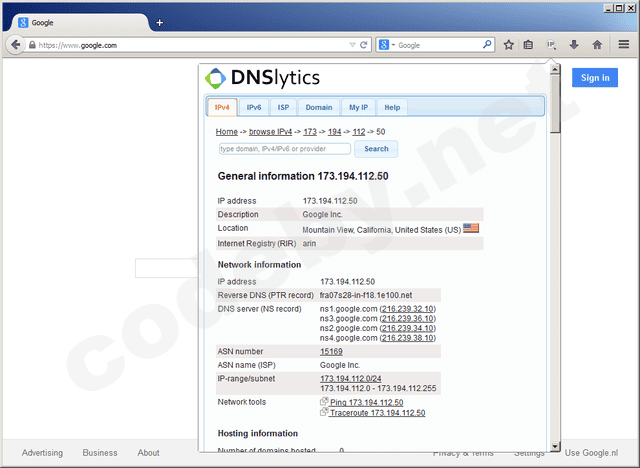Switch to the IPv4 tab

(222, 107)
